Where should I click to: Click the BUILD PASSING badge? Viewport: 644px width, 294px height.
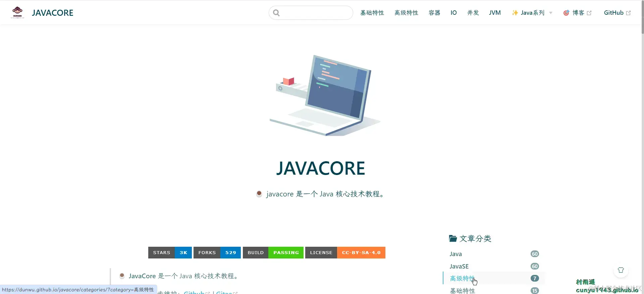(x=273, y=252)
